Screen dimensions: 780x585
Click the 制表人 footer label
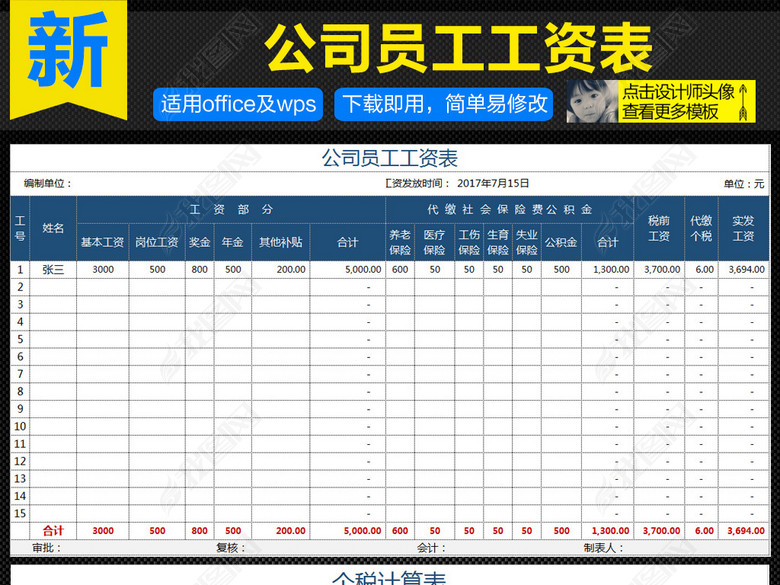point(603,548)
